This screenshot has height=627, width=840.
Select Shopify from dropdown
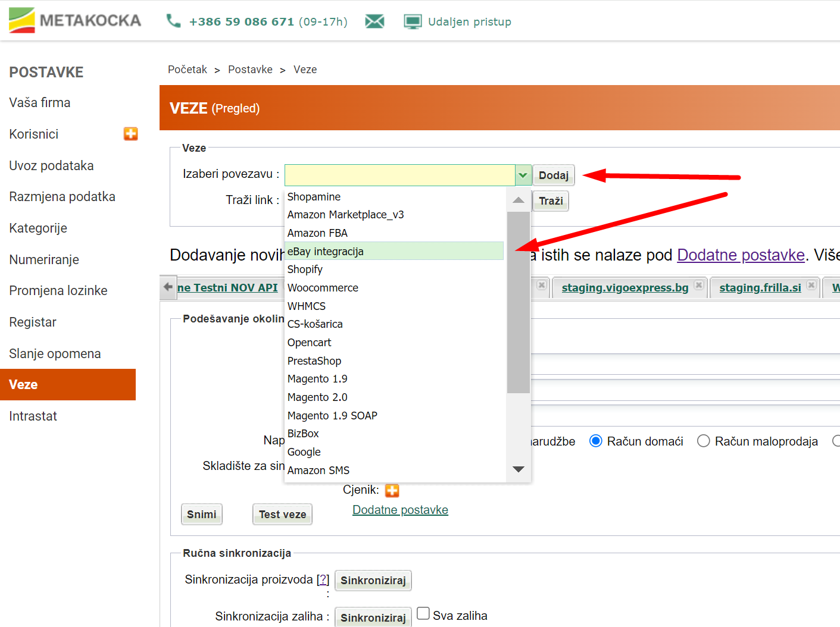pyautogui.click(x=395, y=269)
